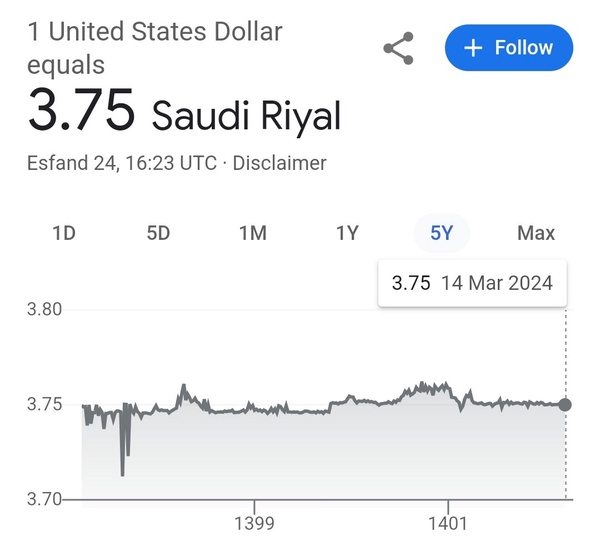
Task: Click the 3.70 y-axis label
Action: [44, 499]
